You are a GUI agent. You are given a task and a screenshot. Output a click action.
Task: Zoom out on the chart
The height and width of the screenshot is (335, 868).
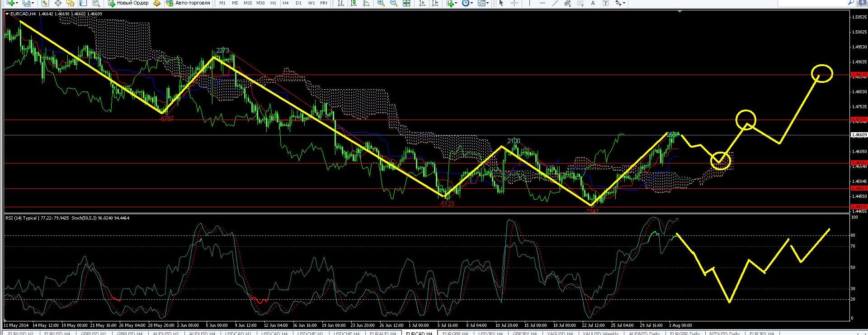[394, 3]
